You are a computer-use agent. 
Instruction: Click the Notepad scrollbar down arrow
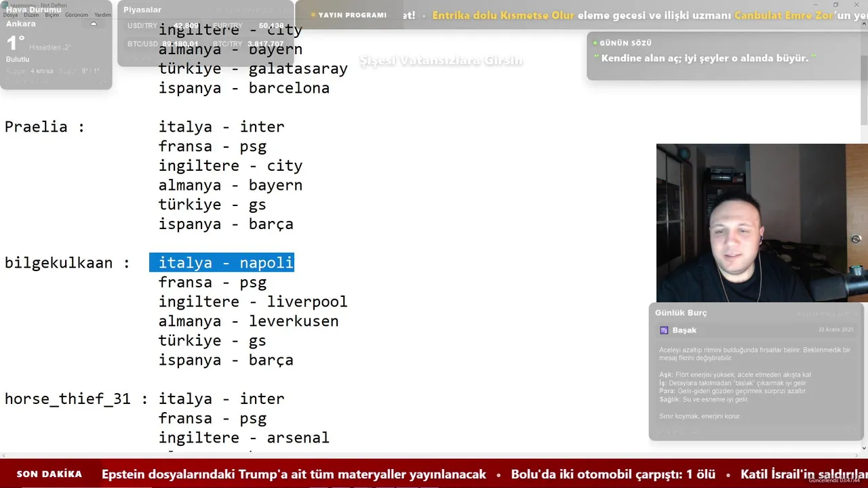point(863,448)
